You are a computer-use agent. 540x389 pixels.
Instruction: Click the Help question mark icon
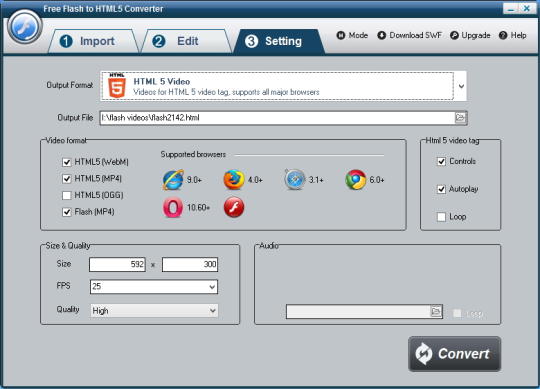(503, 35)
